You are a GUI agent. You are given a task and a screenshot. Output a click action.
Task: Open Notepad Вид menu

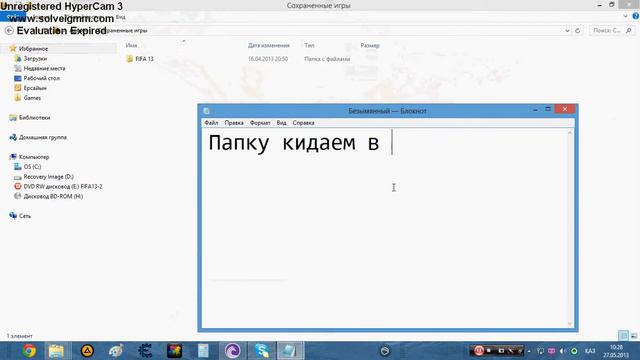pos(281,122)
